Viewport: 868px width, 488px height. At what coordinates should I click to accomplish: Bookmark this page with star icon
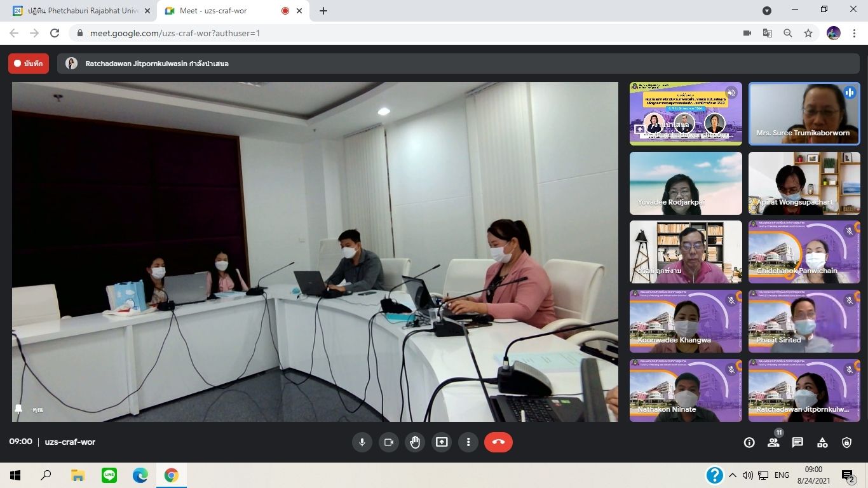pos(808,33)
